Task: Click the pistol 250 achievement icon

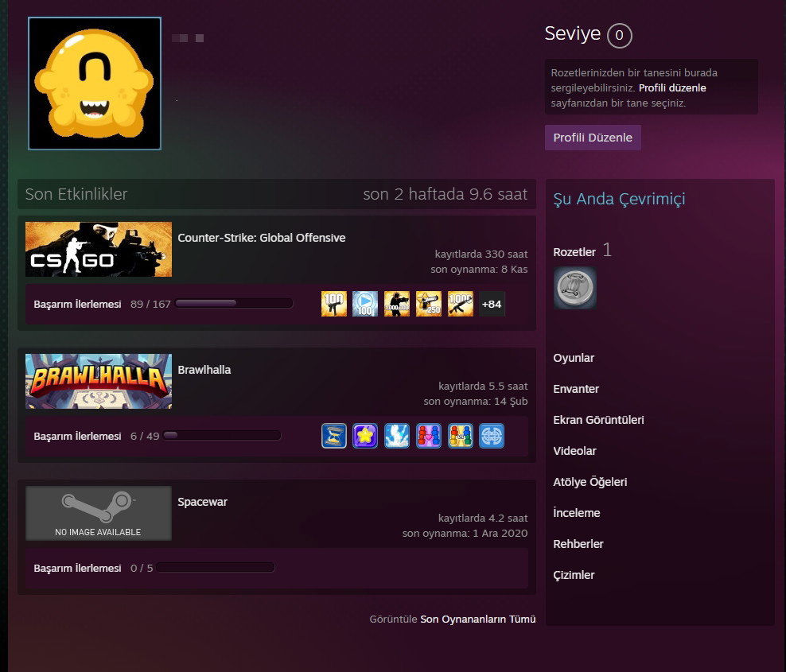Action: pos(429,304)
